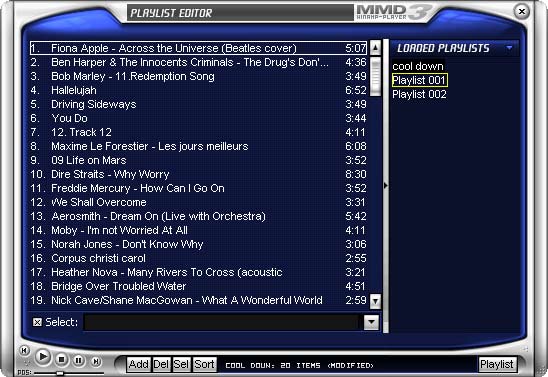Select 'Aerosmith - Dream On (Live with Orchestra)'
The width and height of the screenshot is (548, 377).
(x=198, y=216)
